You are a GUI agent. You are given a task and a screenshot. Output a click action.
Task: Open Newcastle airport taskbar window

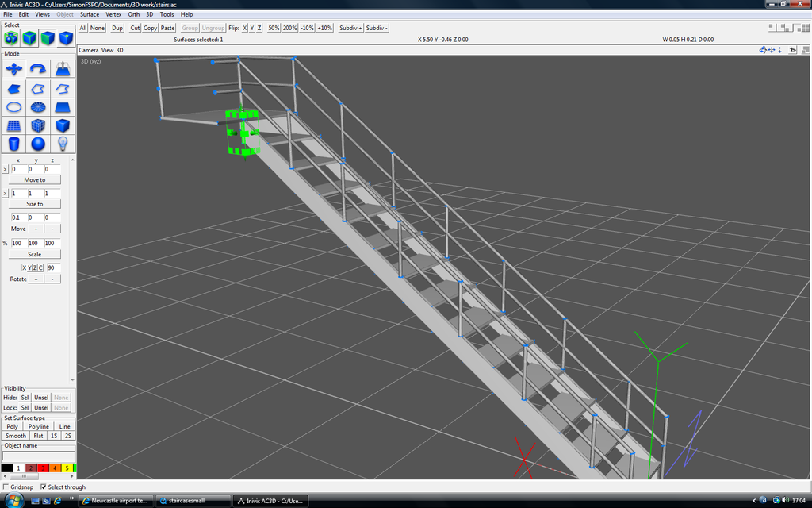point(115,501)
